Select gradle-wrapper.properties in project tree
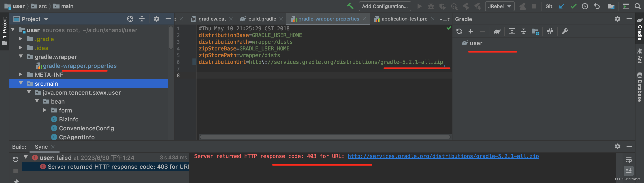Image resolution: width=644 pixels, height=183 pixels. point(79,66)
